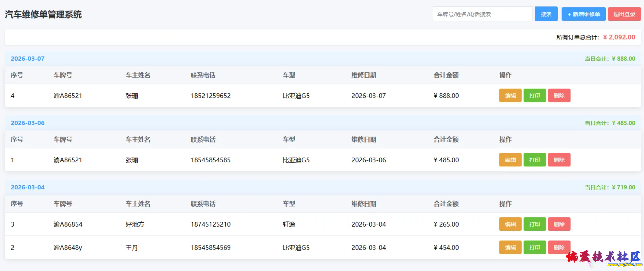The height and width of the screenshot is (271, 644).
Task: Delete order 4 dated 2026-03-07
Action: click(x=559, y=96)
